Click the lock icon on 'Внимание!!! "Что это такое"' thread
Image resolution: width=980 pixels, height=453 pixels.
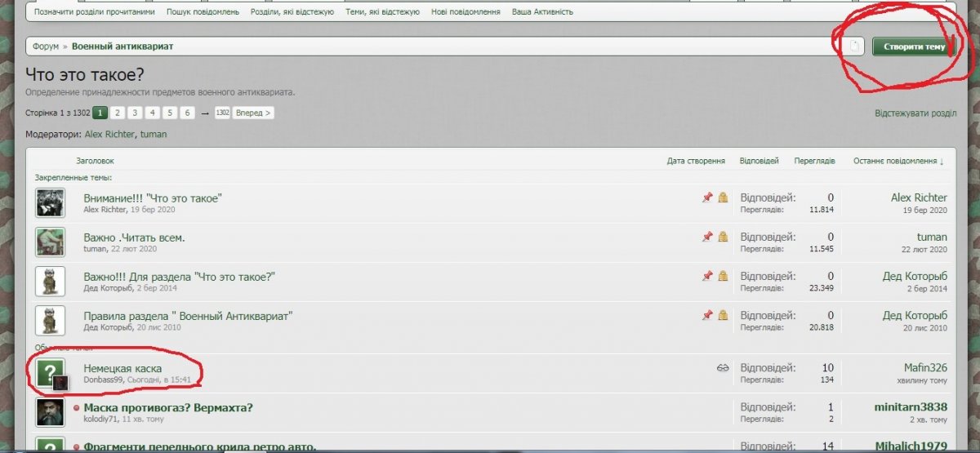pyautogui.click(x=723, y=198)
